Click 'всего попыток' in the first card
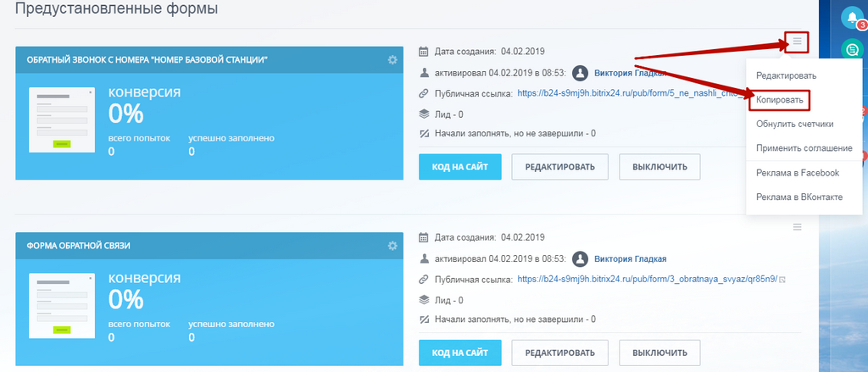 coord(139,138)
